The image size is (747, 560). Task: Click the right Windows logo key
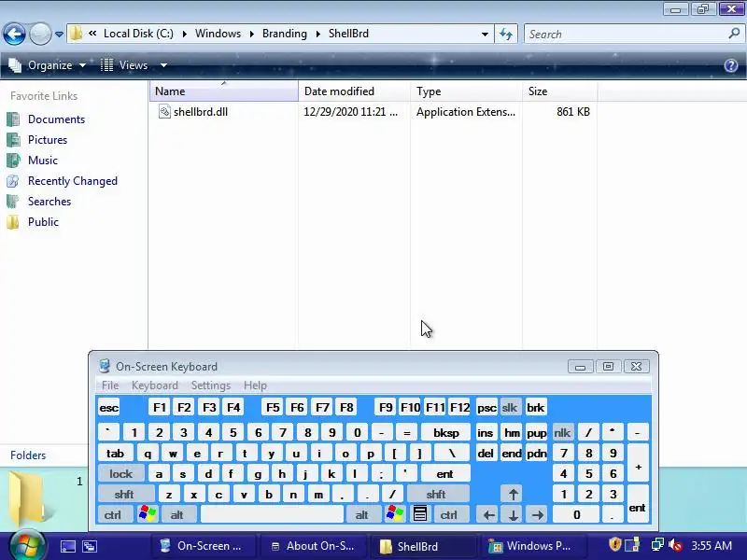click(x=395, y=515)
